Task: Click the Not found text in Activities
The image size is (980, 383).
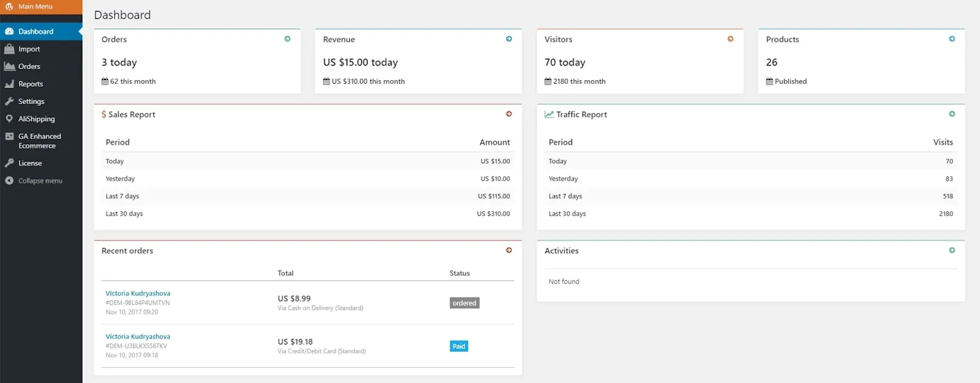Action: 564,281
